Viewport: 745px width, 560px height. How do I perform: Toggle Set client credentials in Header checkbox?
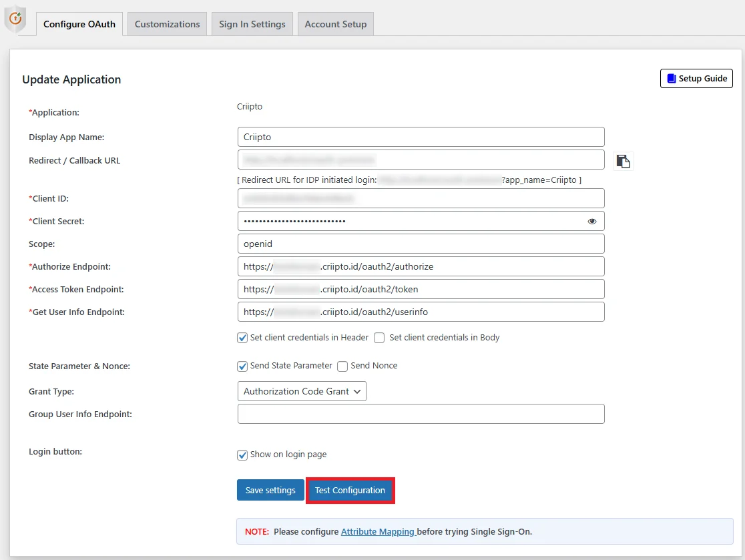coord(242,338)
